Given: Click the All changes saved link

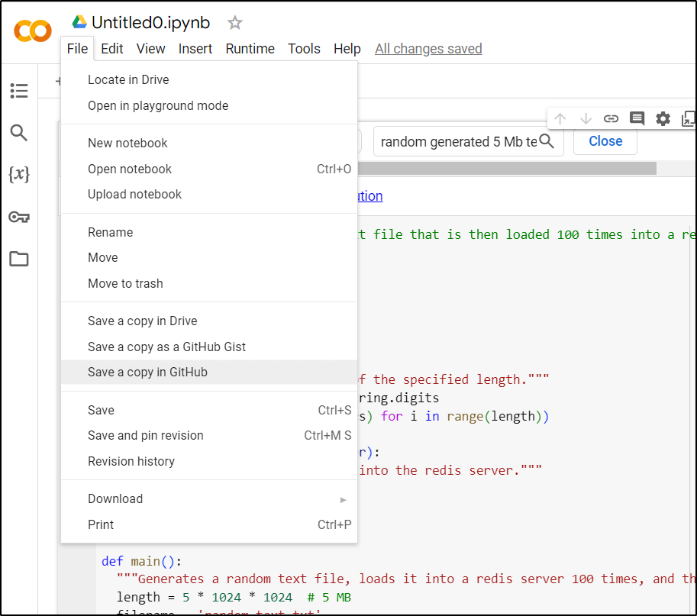Looking at the screenshot, I should [428, 48].
